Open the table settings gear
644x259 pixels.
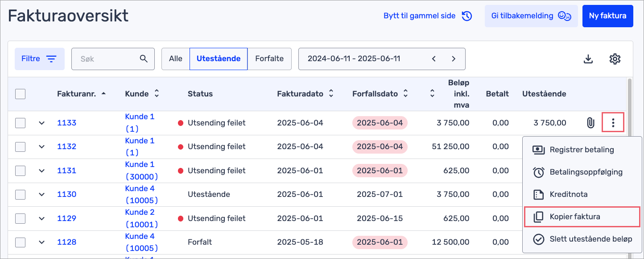pyautogui.click(x=615, y=58)
